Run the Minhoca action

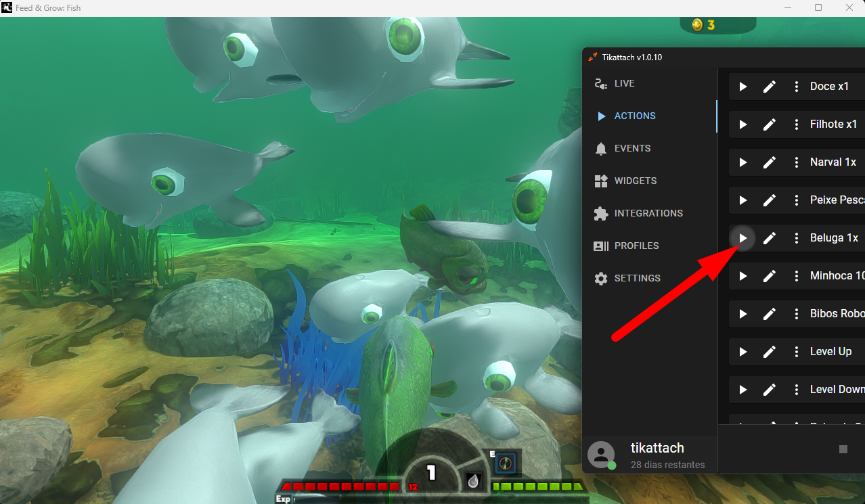tap(743, 276)
